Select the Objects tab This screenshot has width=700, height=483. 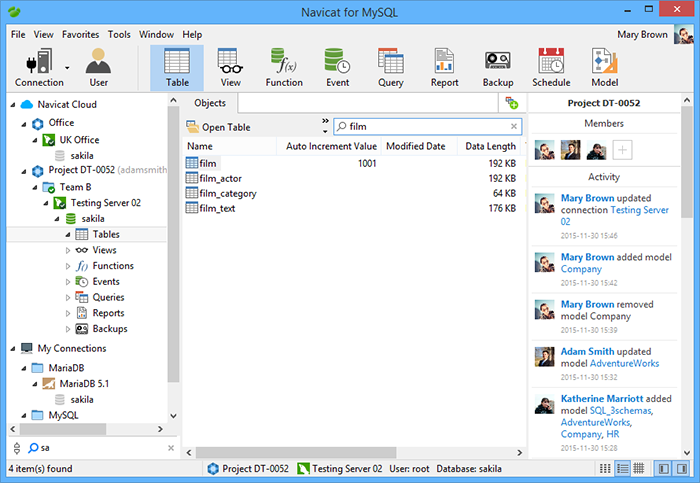[210, 103]
